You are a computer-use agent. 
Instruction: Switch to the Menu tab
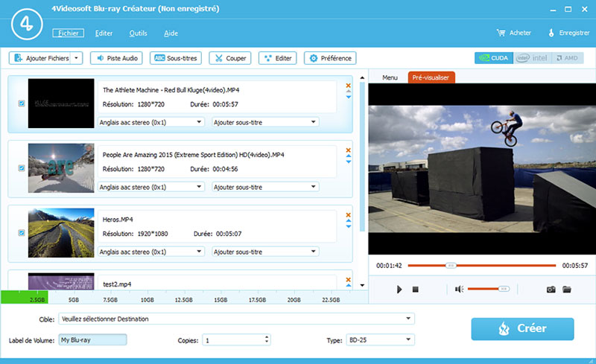tap(390, 77)
